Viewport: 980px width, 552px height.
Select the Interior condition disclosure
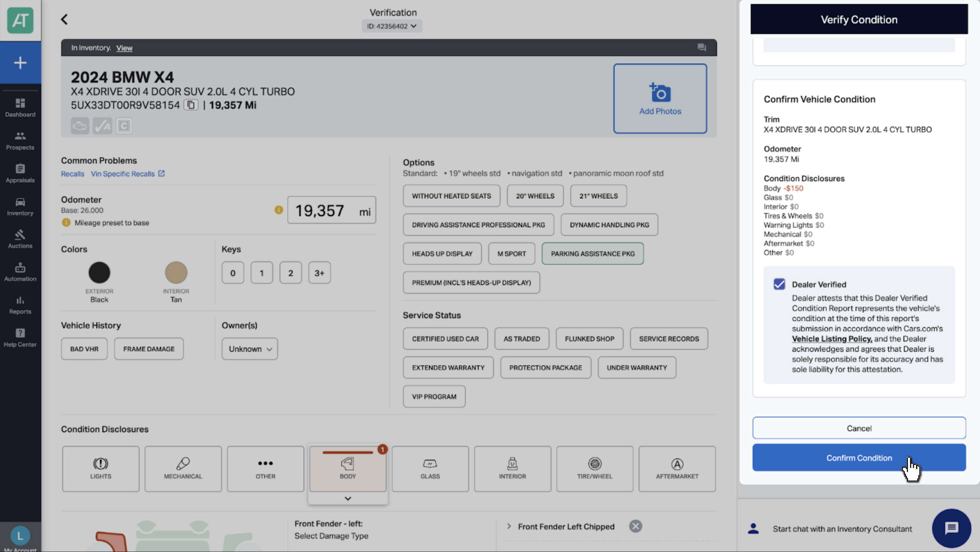tap(513, 469)
